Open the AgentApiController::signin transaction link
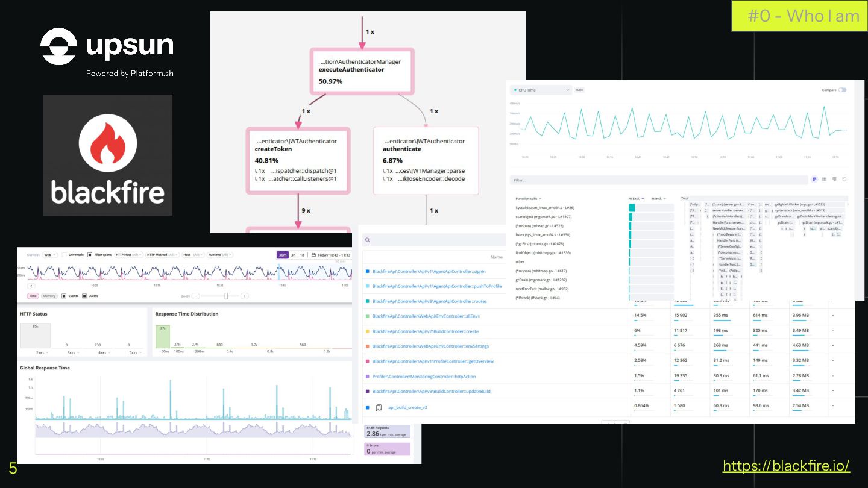This screenshot has width=868, height=488. point(429,271)
